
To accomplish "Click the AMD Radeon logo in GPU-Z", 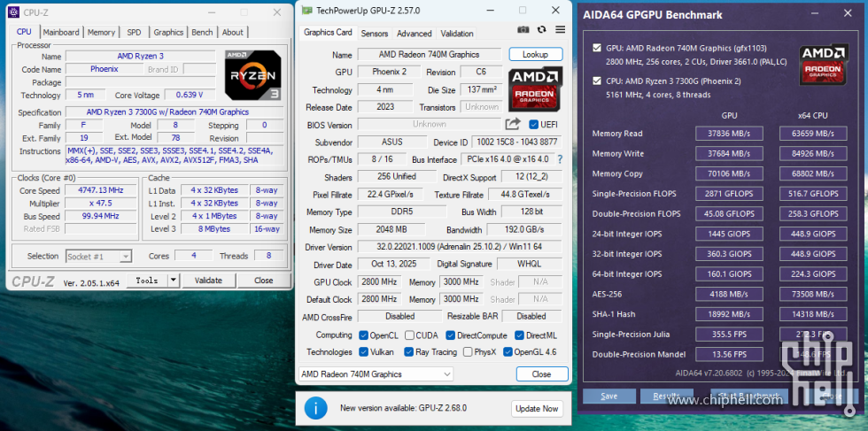I will click(535, 89).
